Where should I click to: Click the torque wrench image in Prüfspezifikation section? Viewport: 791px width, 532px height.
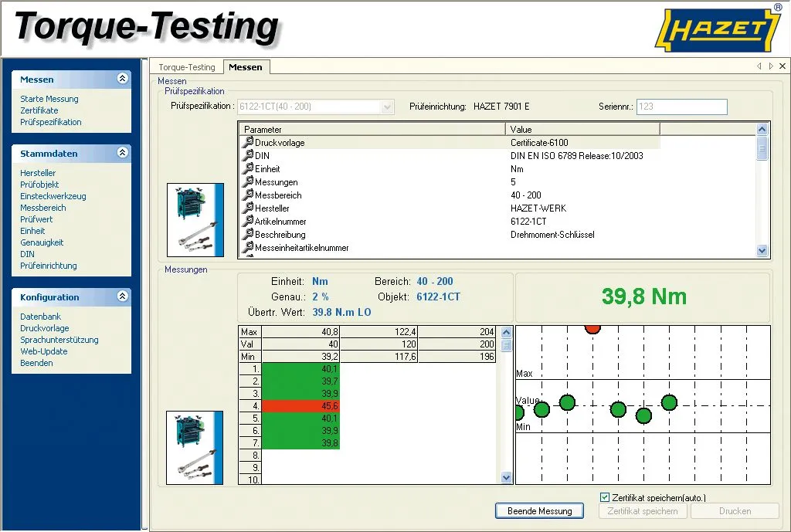coord(195,219)
